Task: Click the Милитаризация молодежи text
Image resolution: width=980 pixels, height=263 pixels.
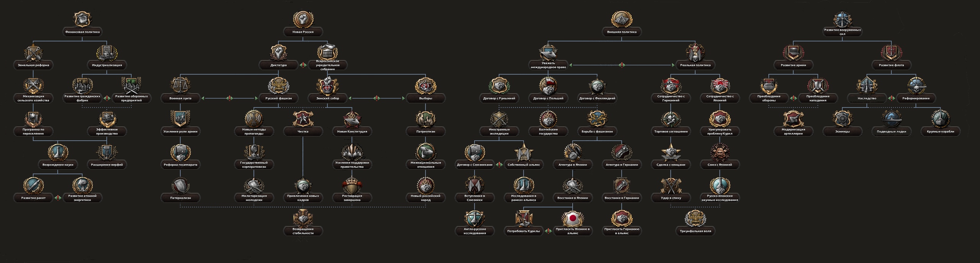Action: point(254,198)
